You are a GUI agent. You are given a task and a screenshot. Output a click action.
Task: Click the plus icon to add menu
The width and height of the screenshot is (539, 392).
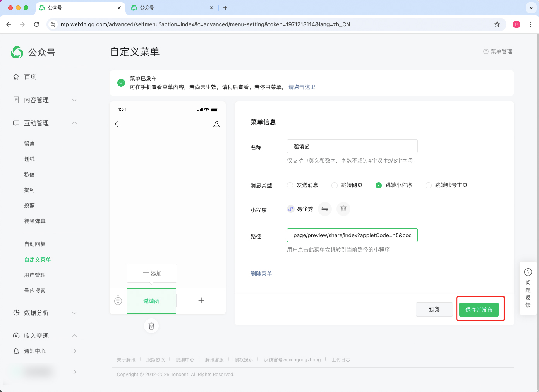(201, 301)
